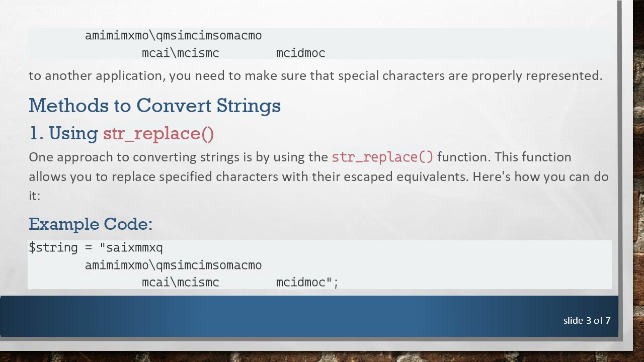Viewport: 644px width, 362px height.
Task: Select the "1. Using" section heading text
Action: click(x=63, y=133)
